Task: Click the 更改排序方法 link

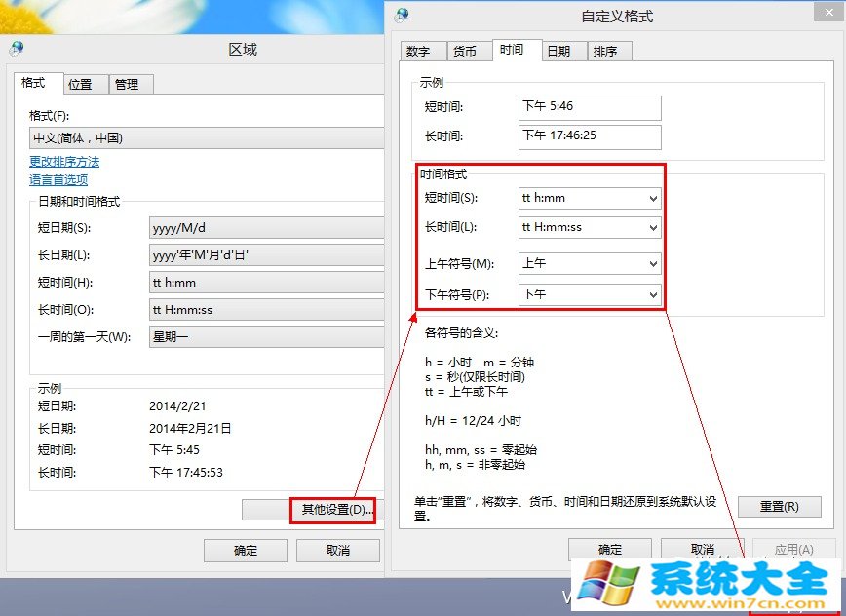Action: pyautogui.click(x=64, y=161)
